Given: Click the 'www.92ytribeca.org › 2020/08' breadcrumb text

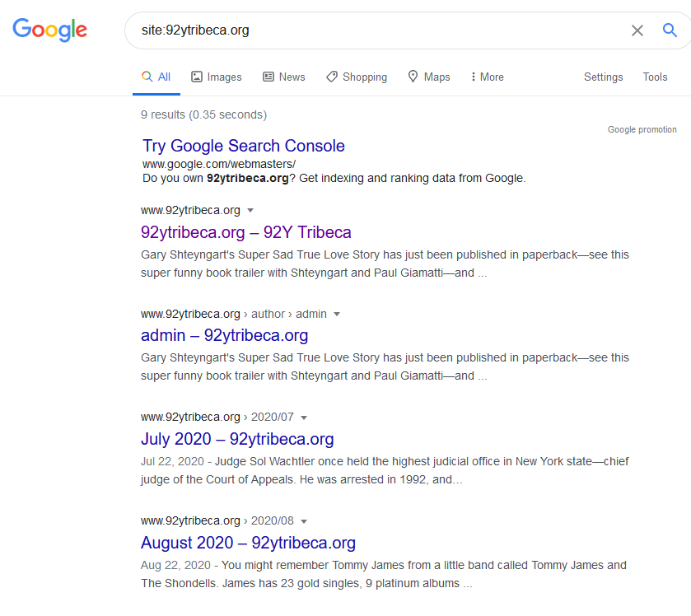Looking at the screenshot, I should coord(217,520).
